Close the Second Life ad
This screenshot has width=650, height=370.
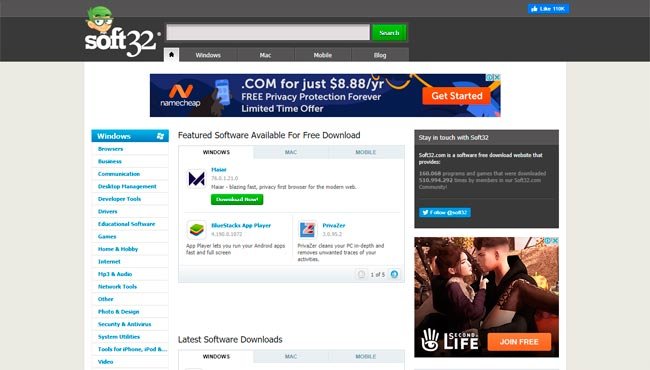point(555,241)
